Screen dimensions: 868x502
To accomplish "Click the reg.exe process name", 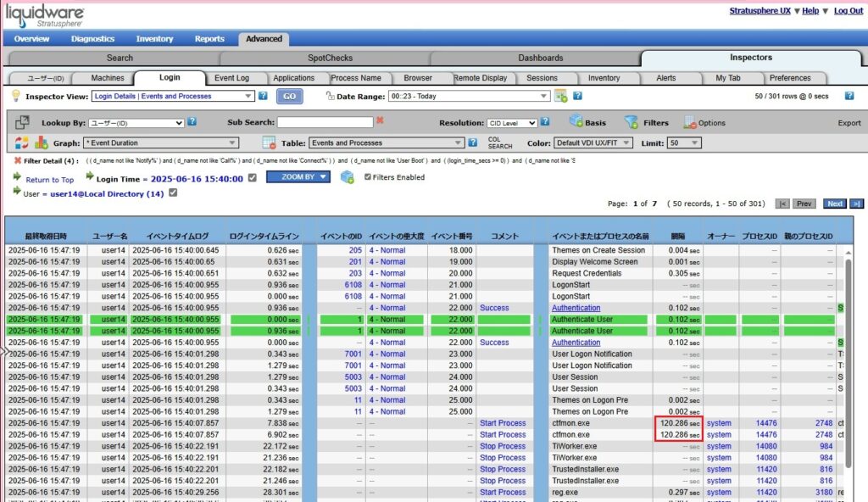I will 565,492.
